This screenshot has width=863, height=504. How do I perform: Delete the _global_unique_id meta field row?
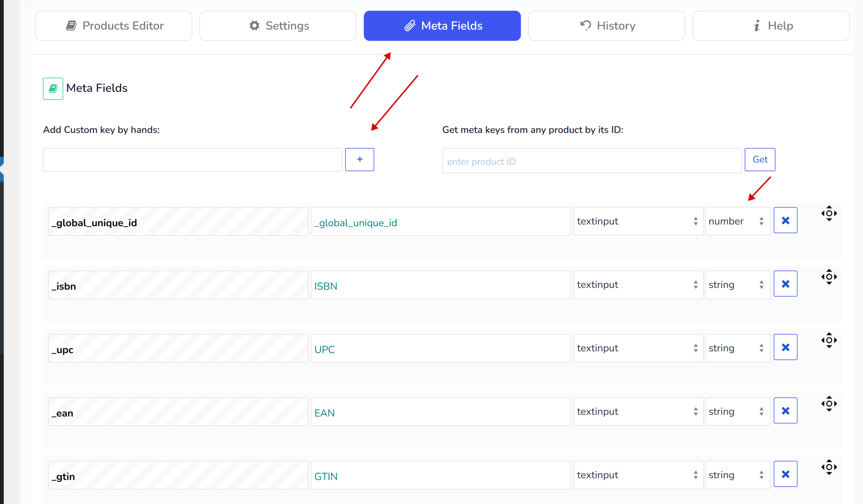click(785, 220)
